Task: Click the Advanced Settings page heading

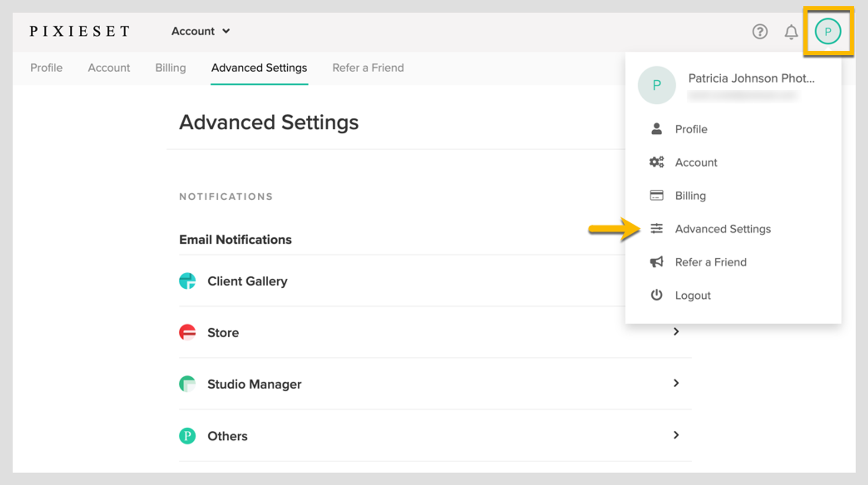Action: (x=269, y=122)
